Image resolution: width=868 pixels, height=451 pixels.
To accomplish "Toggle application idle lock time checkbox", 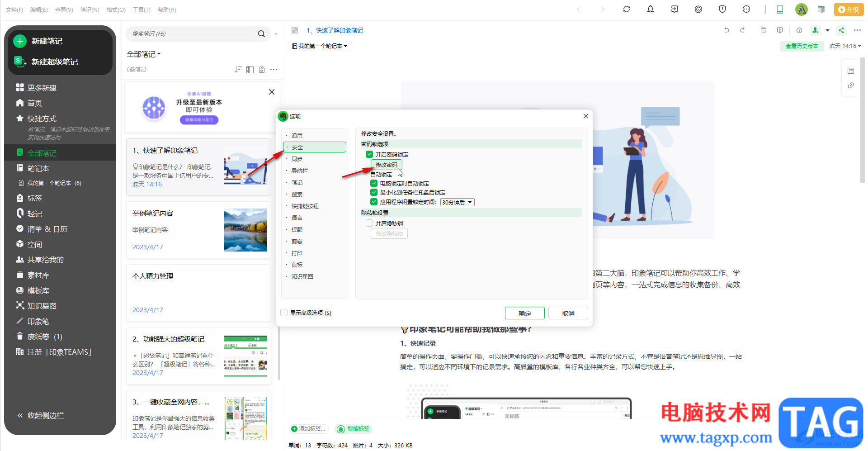I will (x=374, y=202).
